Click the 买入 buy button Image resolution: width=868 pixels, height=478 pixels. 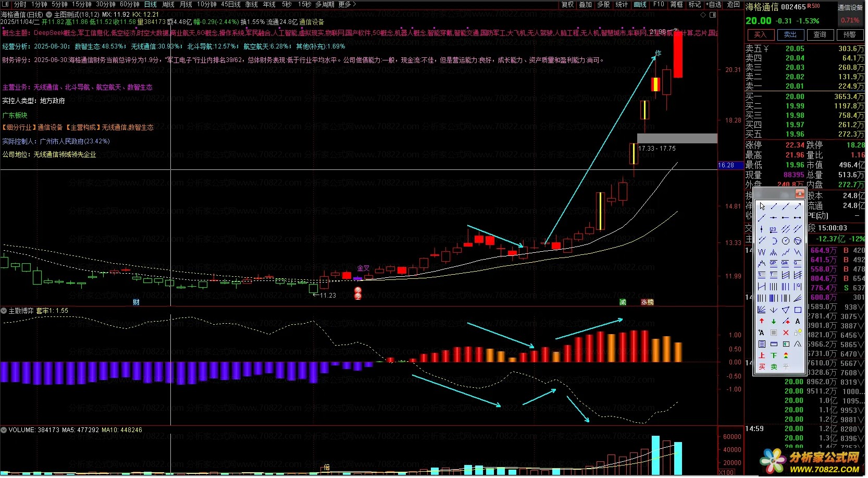coord(760,34)
